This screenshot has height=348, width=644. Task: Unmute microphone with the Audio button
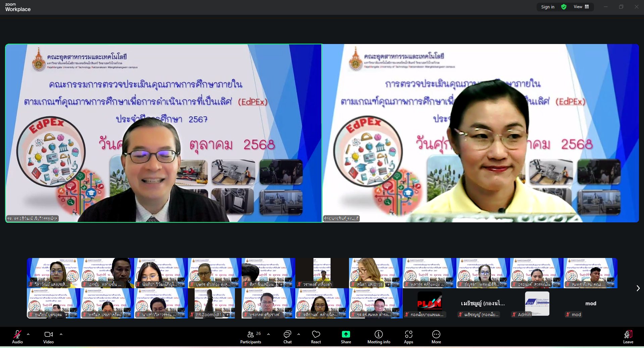(17, 337)
